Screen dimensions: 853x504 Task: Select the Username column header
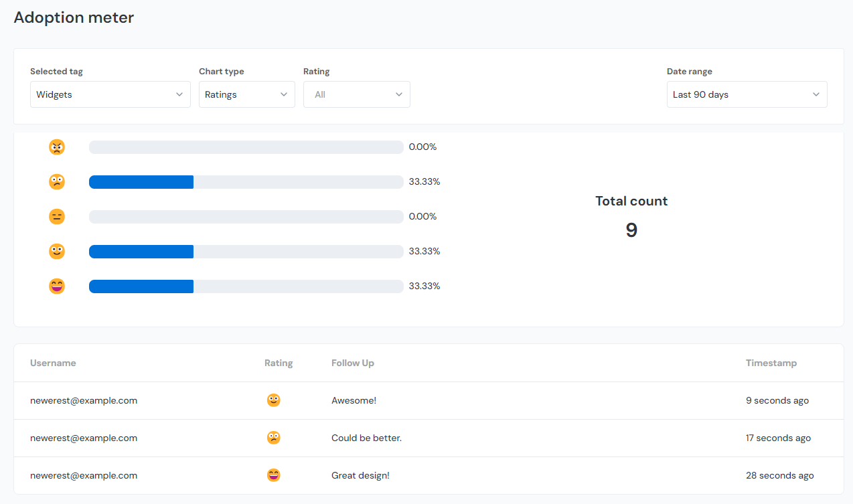(53, 363)
